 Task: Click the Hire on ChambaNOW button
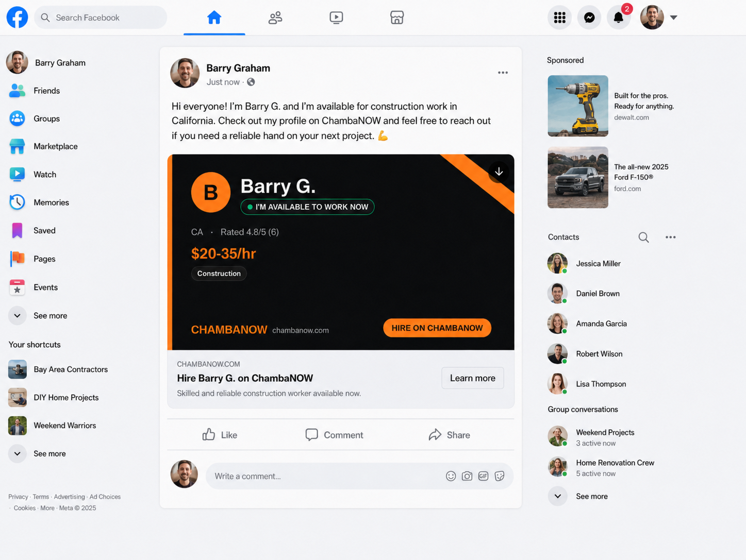437,328
